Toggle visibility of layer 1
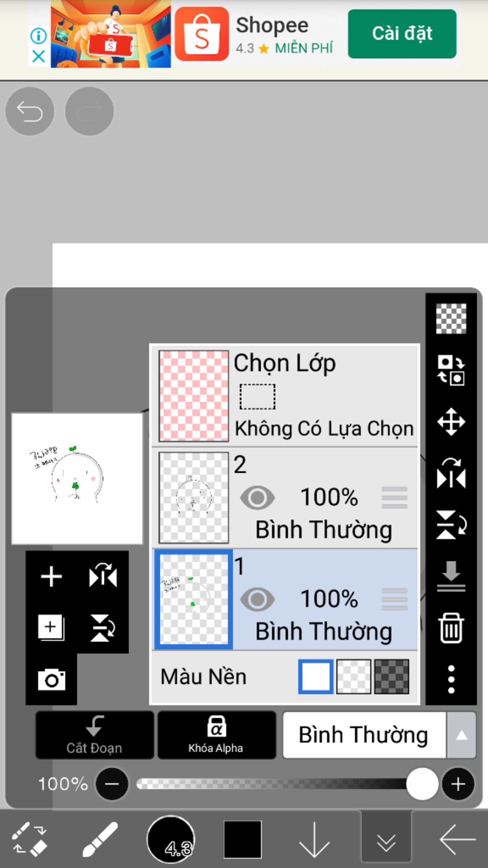Viewport: 488px width, 868px height. pos(257,599)
